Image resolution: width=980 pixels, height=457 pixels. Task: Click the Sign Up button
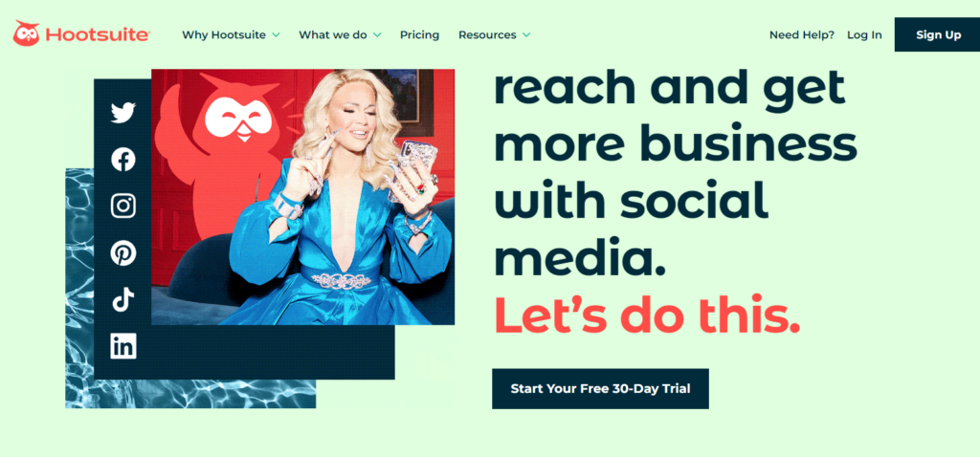[x=938, y=35]
